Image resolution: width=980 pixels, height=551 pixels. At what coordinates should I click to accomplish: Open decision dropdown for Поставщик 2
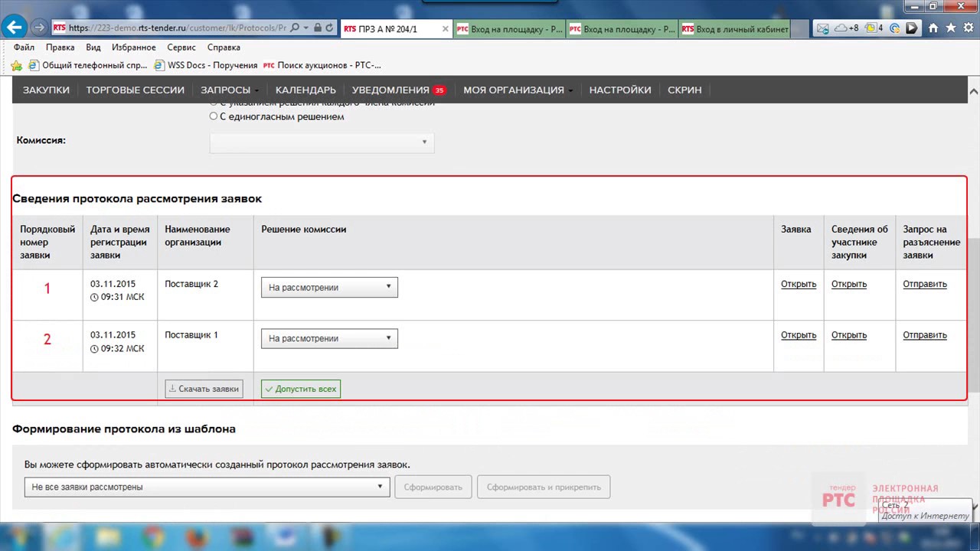click(x=329, y=287)
